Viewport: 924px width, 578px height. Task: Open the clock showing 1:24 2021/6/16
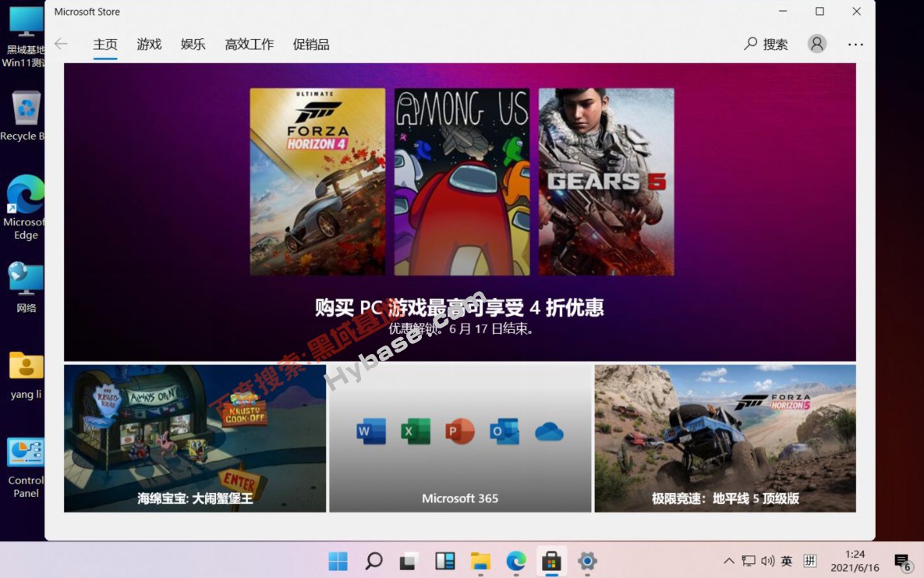pyautogui.click(x=855, y=561)
